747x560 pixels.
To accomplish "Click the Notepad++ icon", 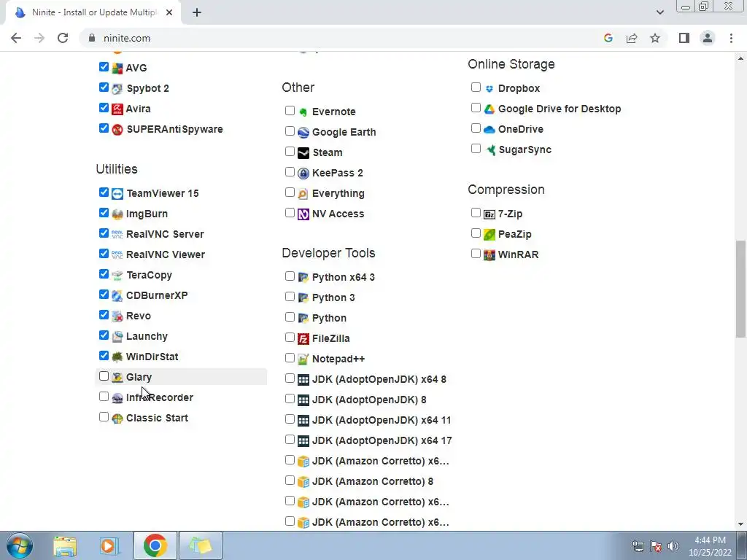I will click(x=303, y=359).
